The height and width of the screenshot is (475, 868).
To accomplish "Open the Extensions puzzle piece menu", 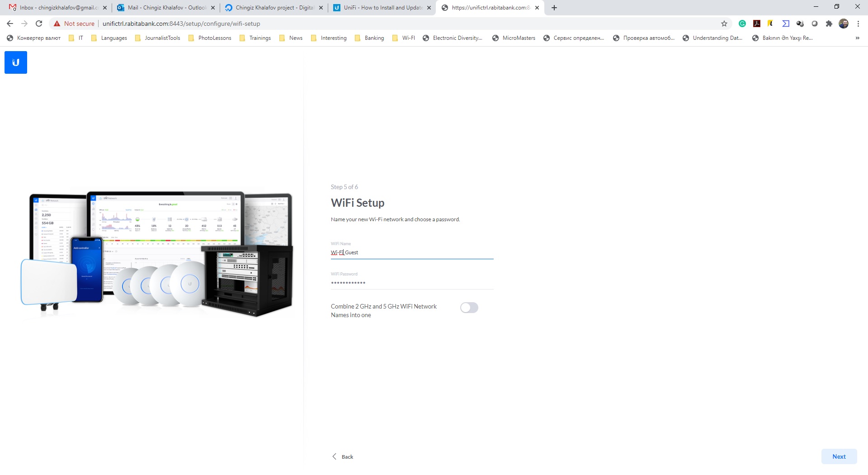I will pyautogui.click(x=829, y=24).
